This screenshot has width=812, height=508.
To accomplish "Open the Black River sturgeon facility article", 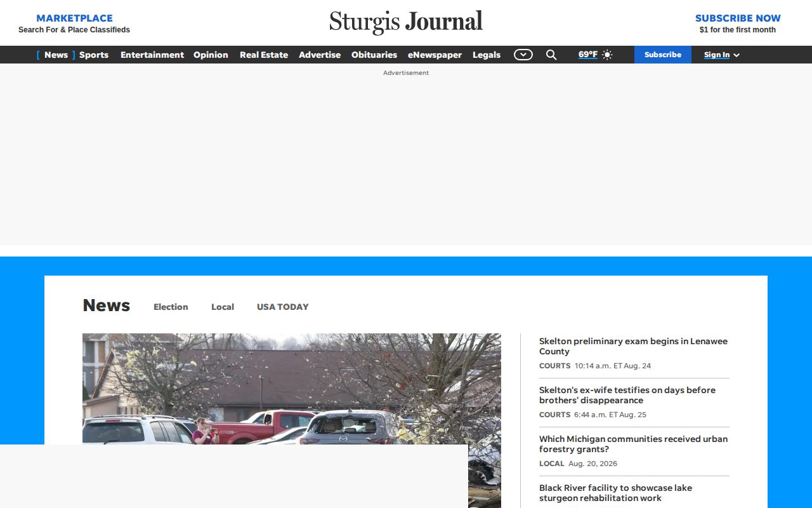I will click(615, 493).
